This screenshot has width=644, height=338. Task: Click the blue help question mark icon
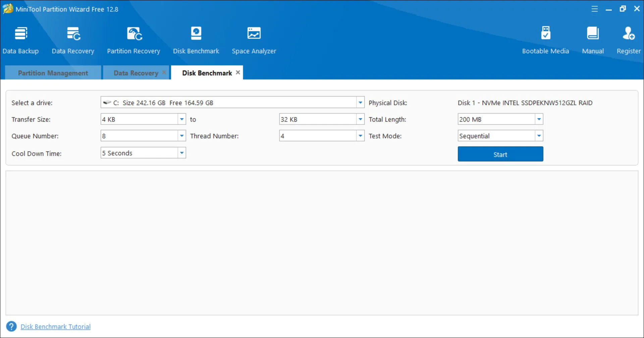[x=11, y=326]
